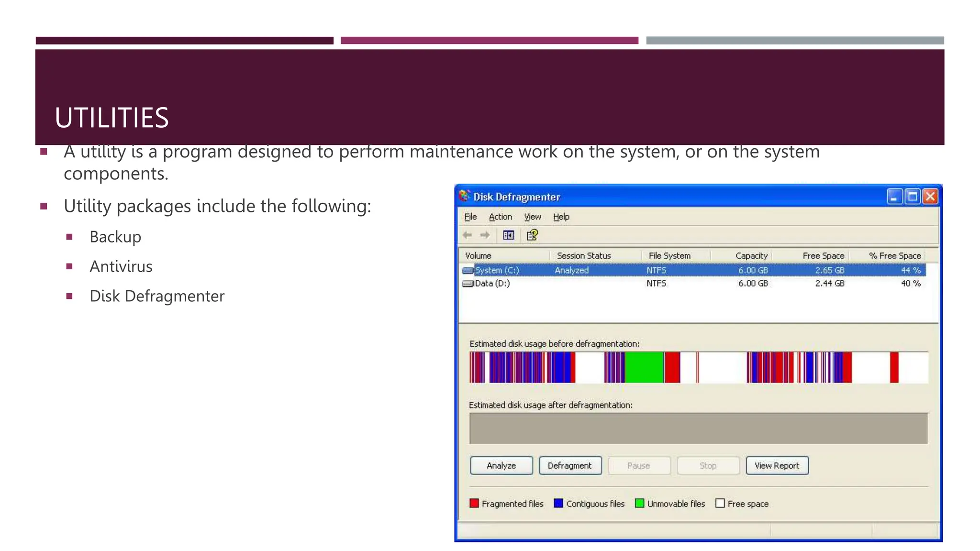Click the Disk Defragmenter title bar icon

pyautogui.click(x=464, y=196)
